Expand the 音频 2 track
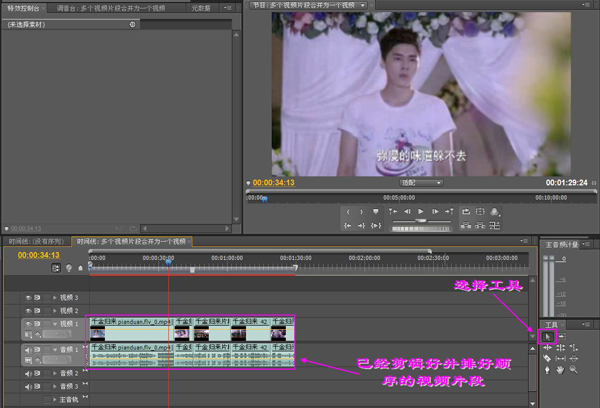This screenshot has width=600, height=408. pyautogui.click(x=55, y=373)
